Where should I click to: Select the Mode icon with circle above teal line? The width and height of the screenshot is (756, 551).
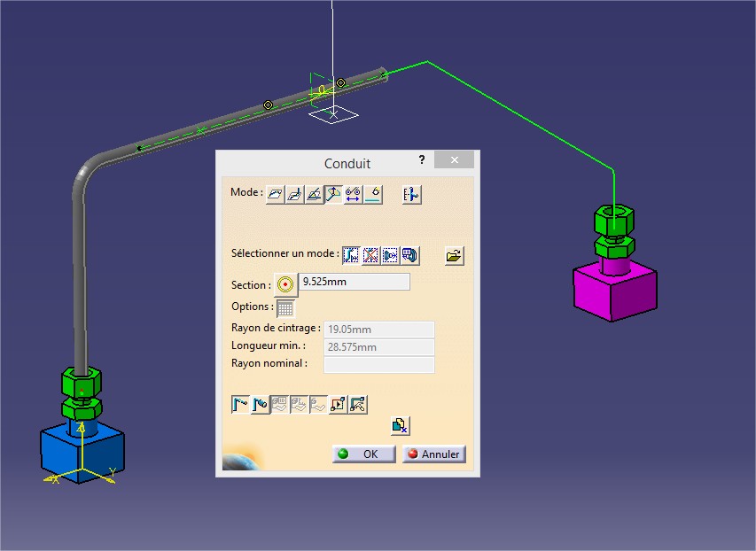pos(373,195)
